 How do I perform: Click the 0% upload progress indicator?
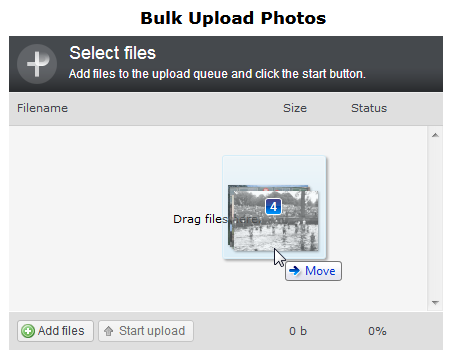(377, 331)
